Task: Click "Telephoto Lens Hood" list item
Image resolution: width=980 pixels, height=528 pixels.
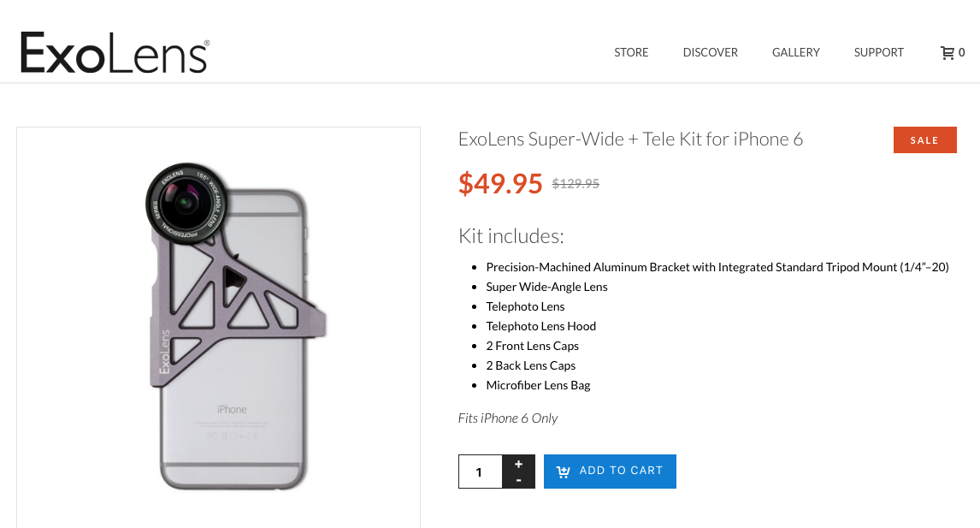Action: [x=540, y=326]
